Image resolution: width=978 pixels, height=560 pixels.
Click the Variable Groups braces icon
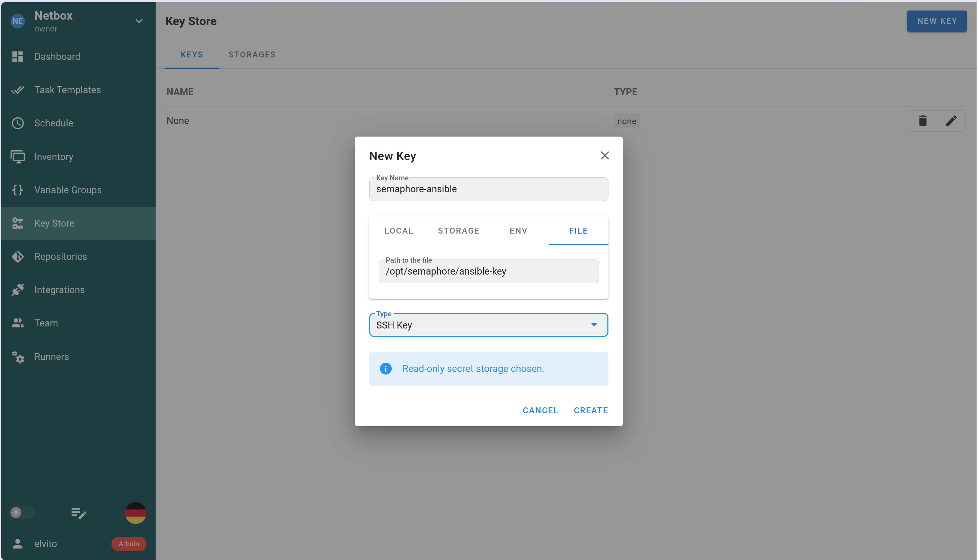click(x=18, y=190)
